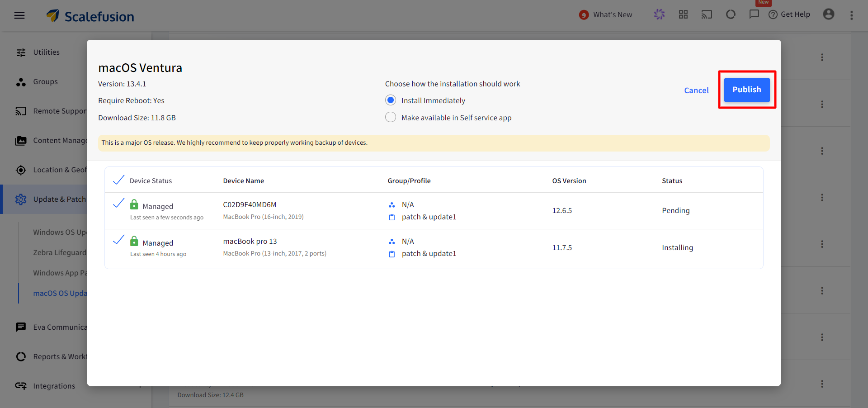Image resolution: width=868 pixels, height=408 pixels.
Task: Click OS version 12.6.5
Action: 562,210
